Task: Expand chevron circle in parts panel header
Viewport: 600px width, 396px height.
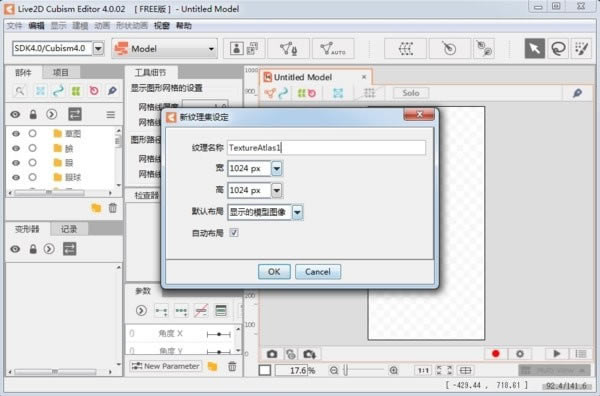Action: 51,114
